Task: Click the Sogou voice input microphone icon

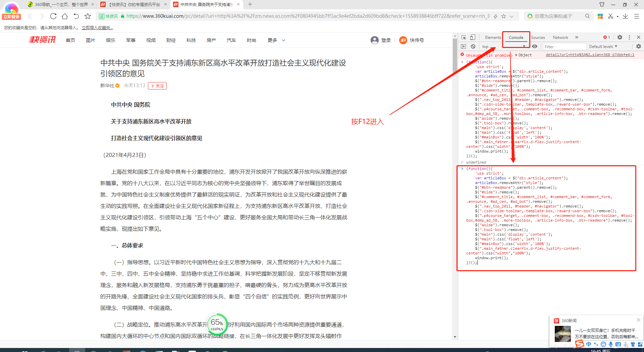Action: tap(611, 344)
